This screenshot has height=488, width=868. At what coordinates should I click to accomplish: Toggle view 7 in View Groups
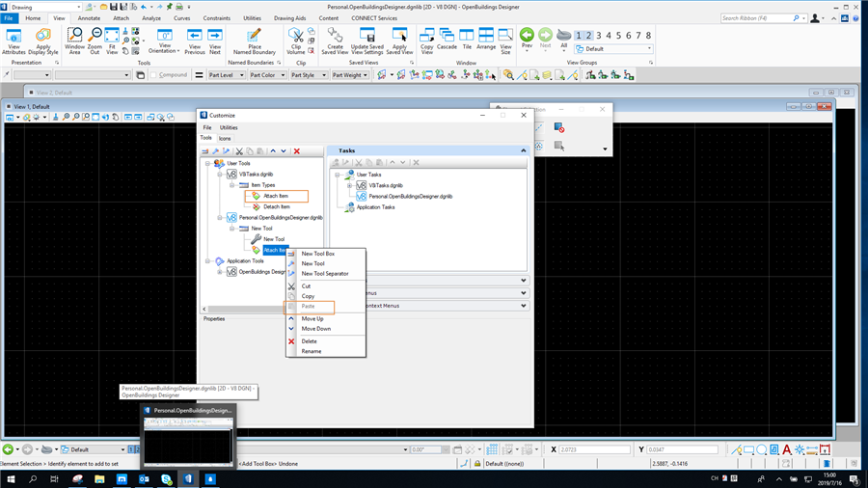pyautogui.click(x=638, y=36)
